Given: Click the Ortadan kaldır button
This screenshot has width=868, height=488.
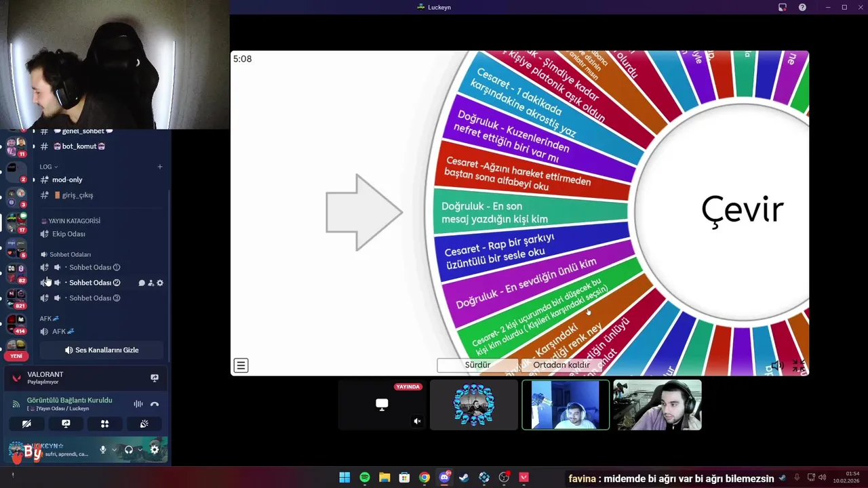Looking at the screenshot, I should pyautogui.click(x=561, y=365).
